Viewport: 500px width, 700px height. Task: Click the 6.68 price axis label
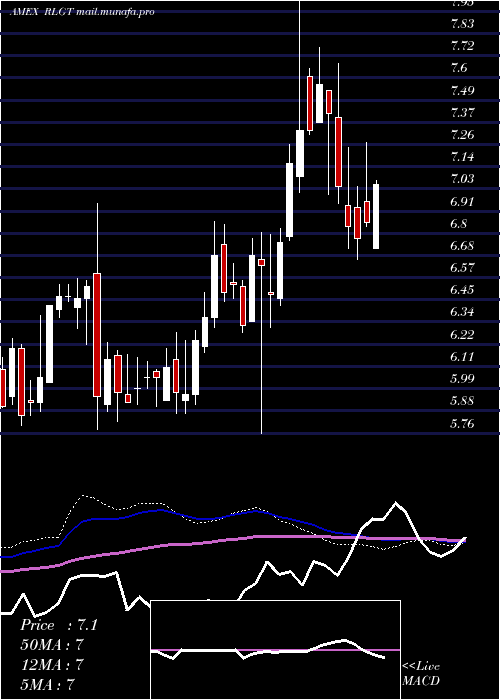[462, 246]
